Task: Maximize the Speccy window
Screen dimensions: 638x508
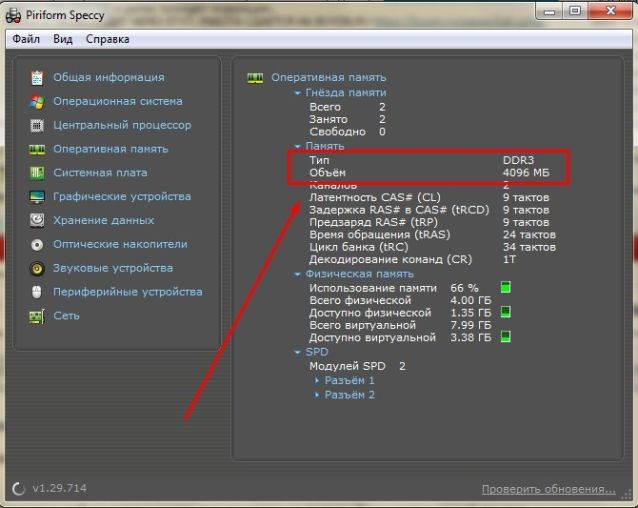Action: (575, 11)
